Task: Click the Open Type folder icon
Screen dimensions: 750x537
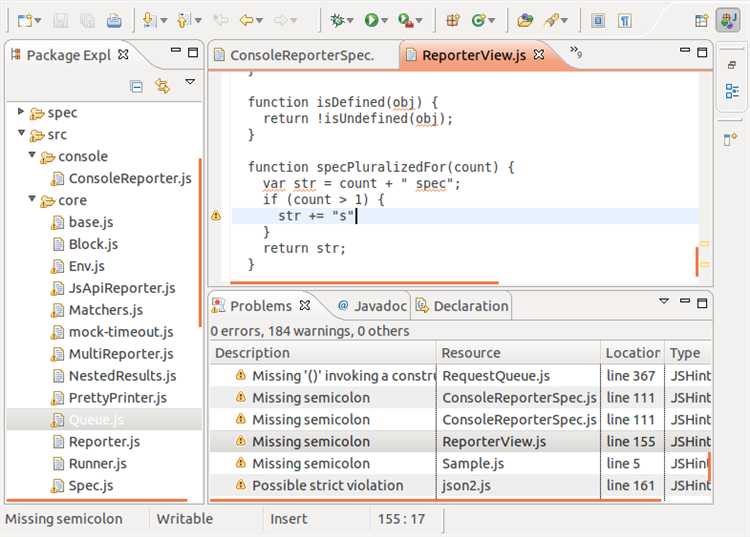Action: (525, 20)
